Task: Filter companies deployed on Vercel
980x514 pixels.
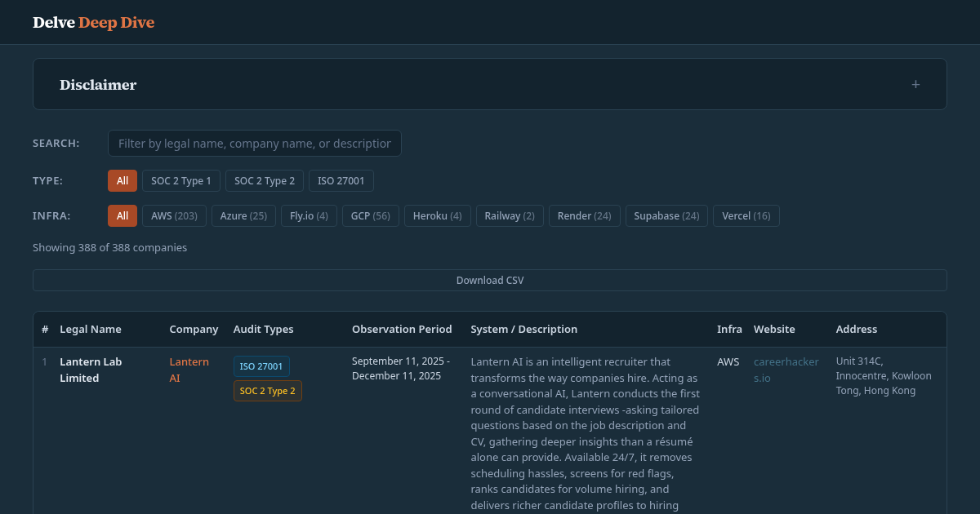Action: coord(746,215)
